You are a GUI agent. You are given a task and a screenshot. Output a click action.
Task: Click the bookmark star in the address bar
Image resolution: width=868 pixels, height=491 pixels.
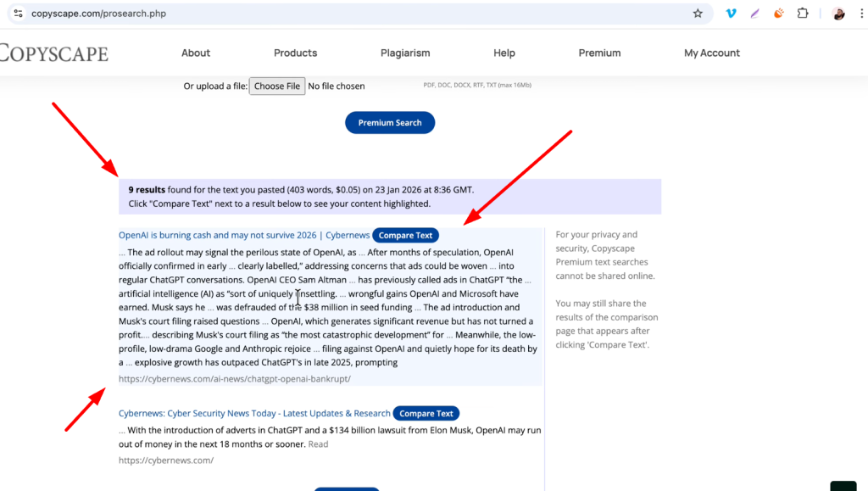coord(698,14)
